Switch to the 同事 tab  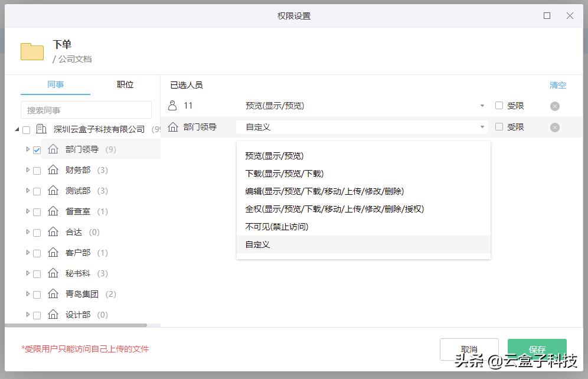pyautogui.click(x=55, y=84)
